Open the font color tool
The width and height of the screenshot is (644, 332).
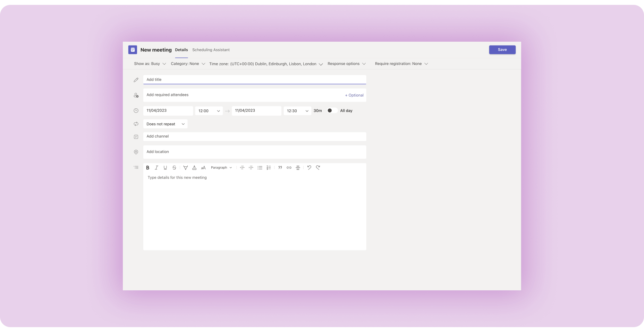pos(194,168)
